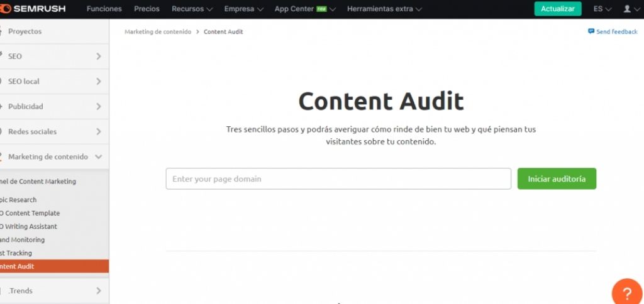The width and height of the screenshot is (644, 304).
Task: Go to Precios in top menu
Action: [147, 9]
